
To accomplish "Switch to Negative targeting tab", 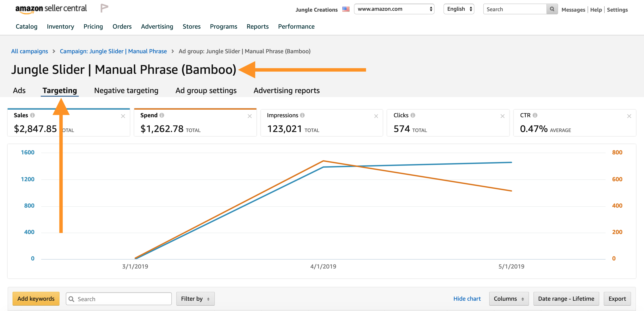I will click(126, 90).
